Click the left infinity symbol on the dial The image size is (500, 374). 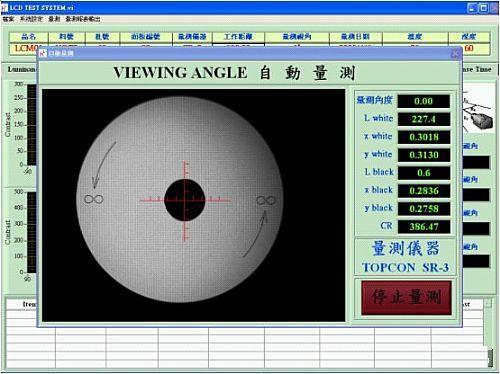point(94,199)
